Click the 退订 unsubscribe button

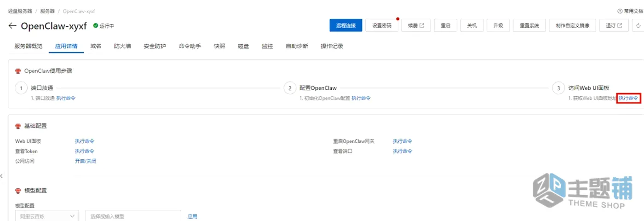(614, 25)
